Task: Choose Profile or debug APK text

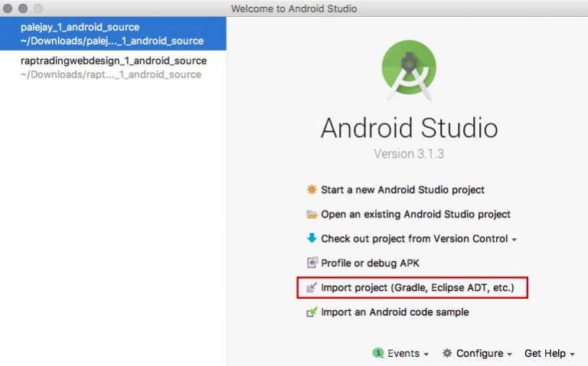Action: point(370,263)
